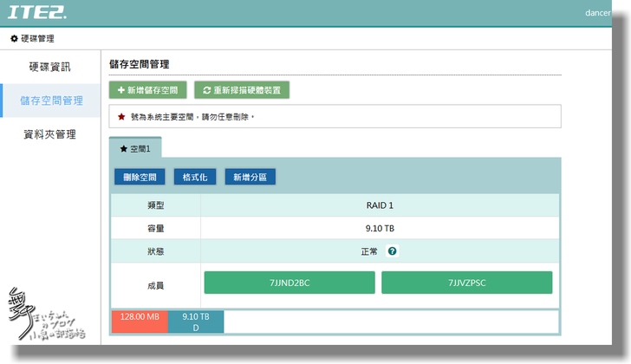
Task: Select 儲存空間管理 in the sidebar
Action: click(x=51, y=101)
